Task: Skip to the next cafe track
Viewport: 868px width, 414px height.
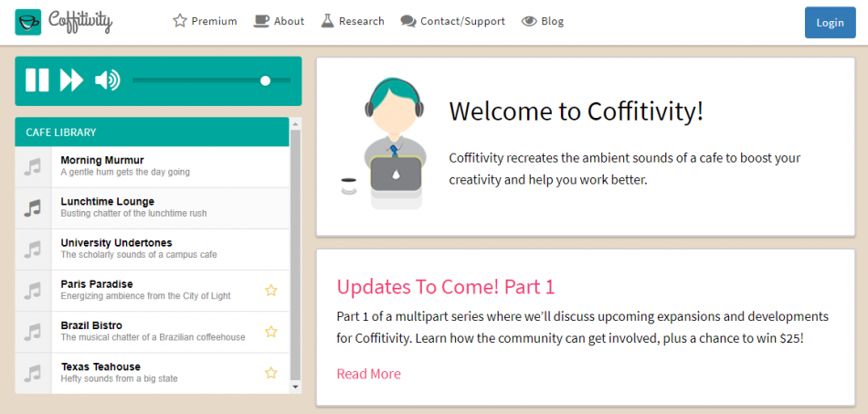Action: [71, 80]
